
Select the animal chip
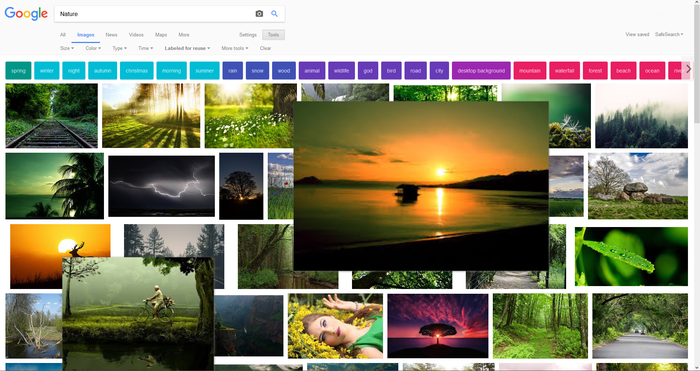[x=312, y=71]
